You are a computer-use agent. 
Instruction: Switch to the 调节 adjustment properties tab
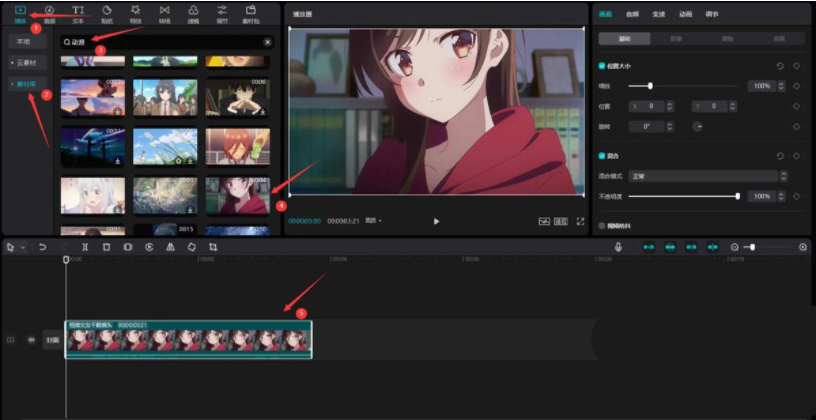click(x=712, y=15)
